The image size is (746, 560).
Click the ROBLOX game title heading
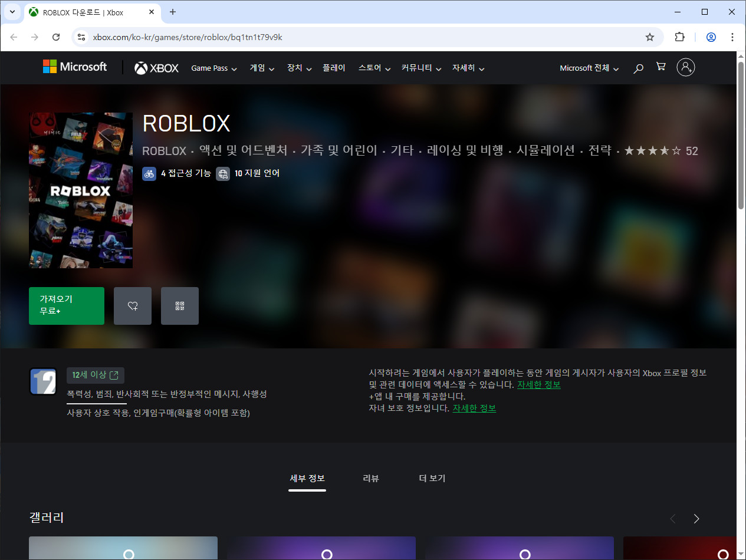click(186, 123)
